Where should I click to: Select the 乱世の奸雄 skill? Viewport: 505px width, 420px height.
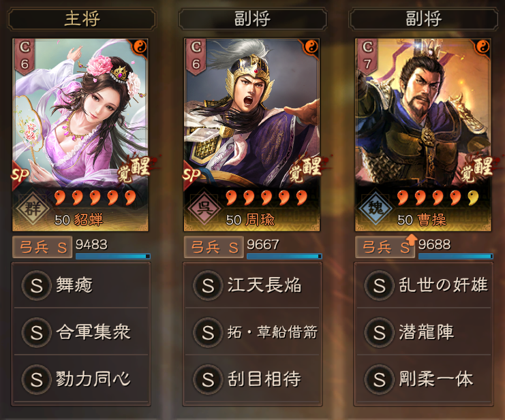tap(424, 285)
